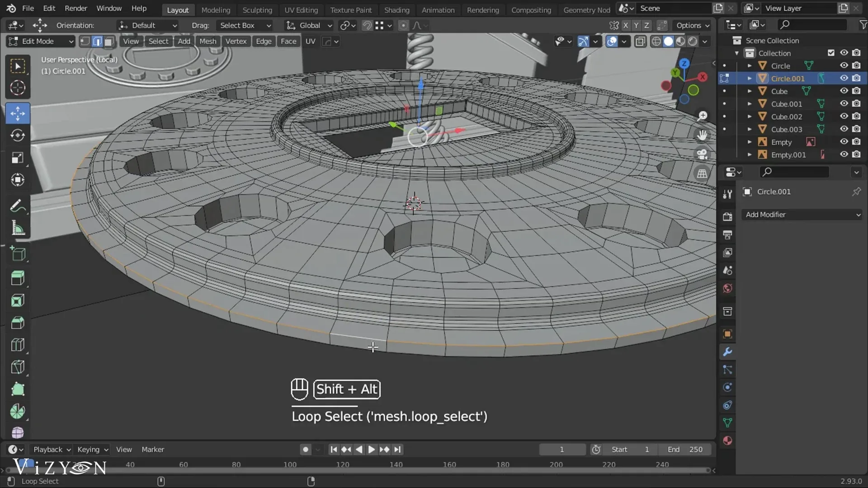The width and height of the screenshot is (868, 488).
Task: Hide the Cube object in the outliner
Action: pos(844,91)
